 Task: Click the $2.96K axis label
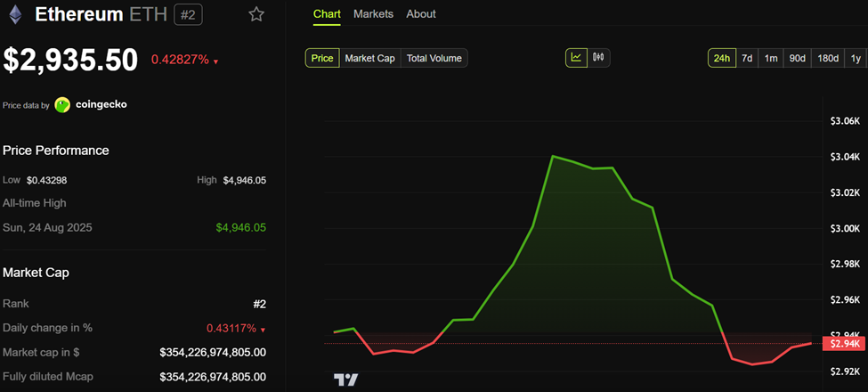(x=845, y=300)
